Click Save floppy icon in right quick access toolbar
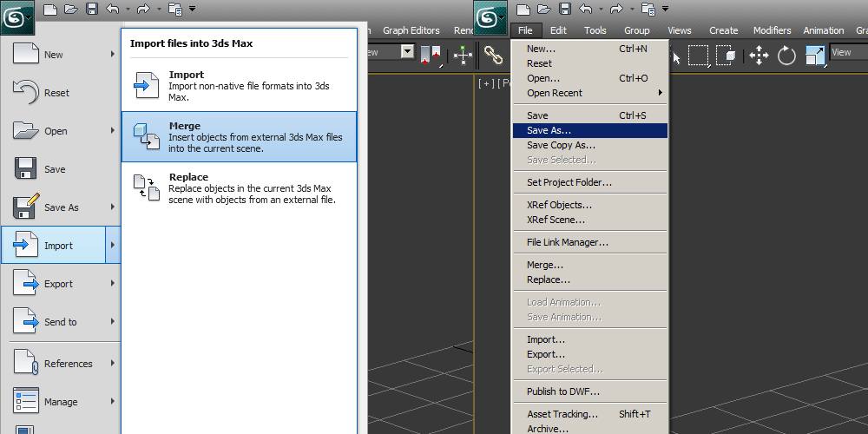Image resolution: width=868 pixels, height=434 pixels. point(565,9)
